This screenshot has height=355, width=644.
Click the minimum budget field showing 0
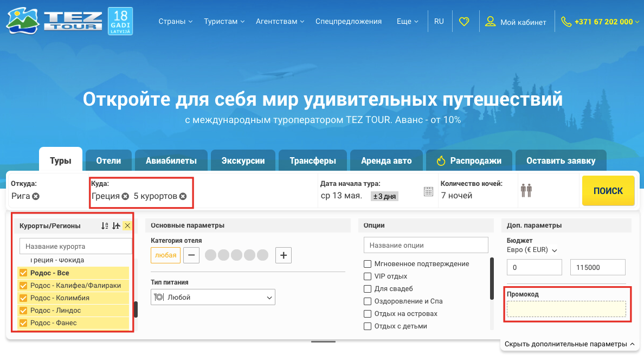click(x=534, y=267)
